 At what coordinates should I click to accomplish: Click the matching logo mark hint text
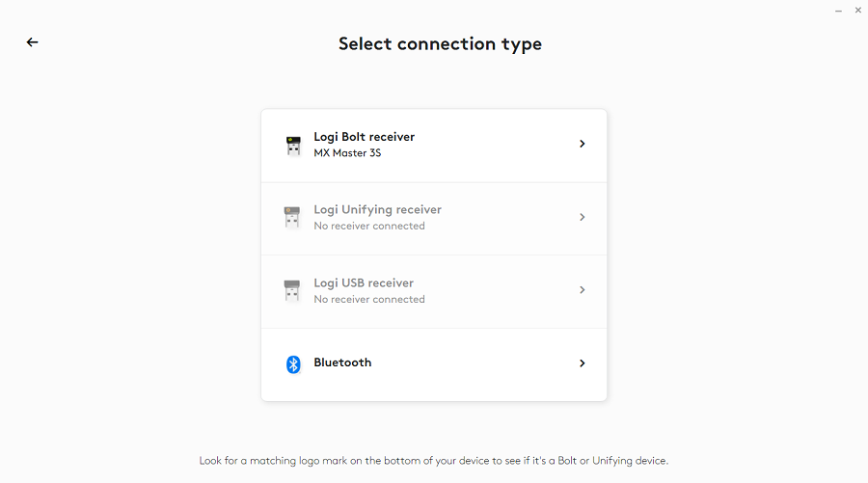tap(434, 461)
